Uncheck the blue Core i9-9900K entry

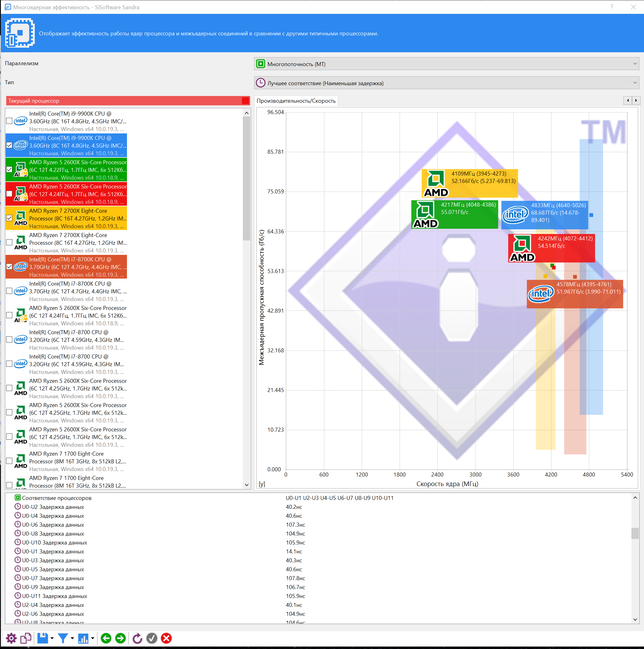[x=10, y=145]
